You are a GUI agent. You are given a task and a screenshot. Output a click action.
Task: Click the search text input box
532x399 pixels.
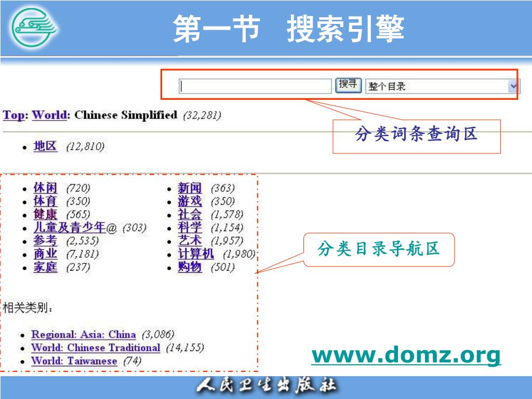(x=255, y=86)
